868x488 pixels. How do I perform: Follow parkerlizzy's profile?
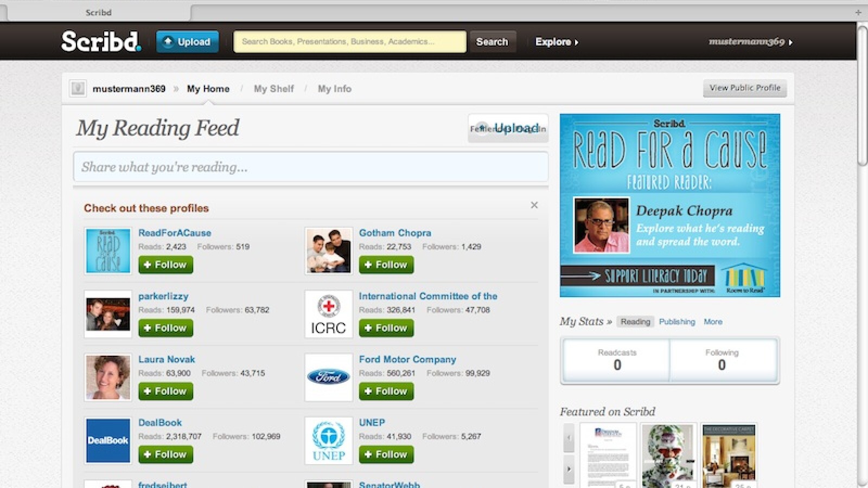(x=165, y=328)
